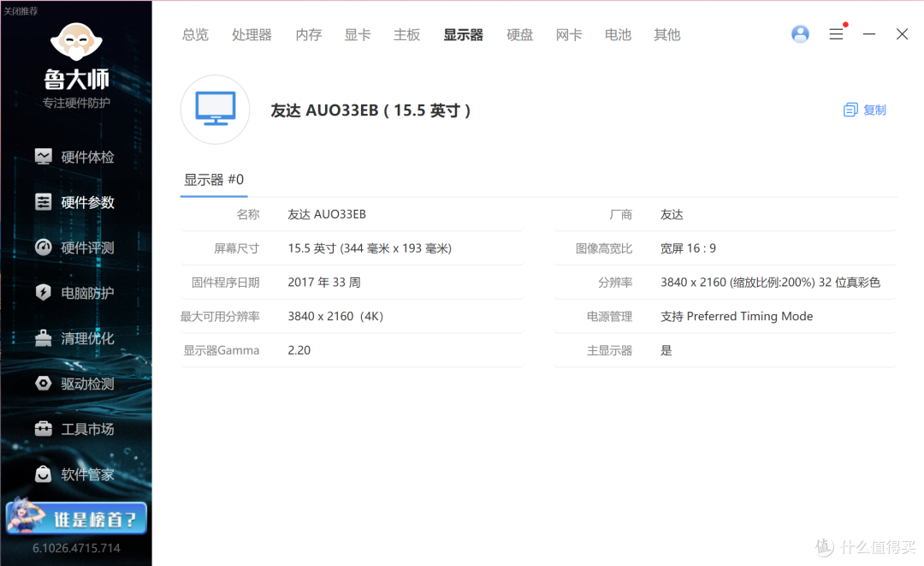
Task: Switch to the 电池 tab
Action: coord(618,35)
